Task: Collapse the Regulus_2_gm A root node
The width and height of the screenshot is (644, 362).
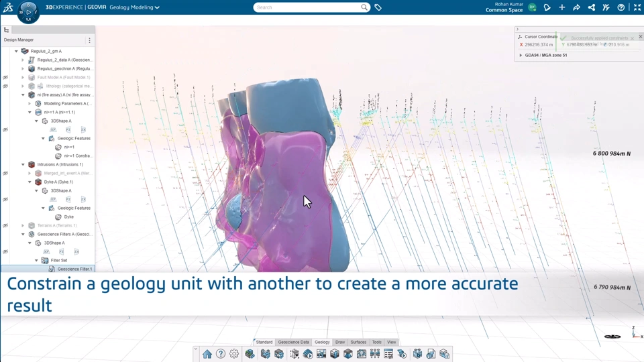Action: click(x=16, y=52)
